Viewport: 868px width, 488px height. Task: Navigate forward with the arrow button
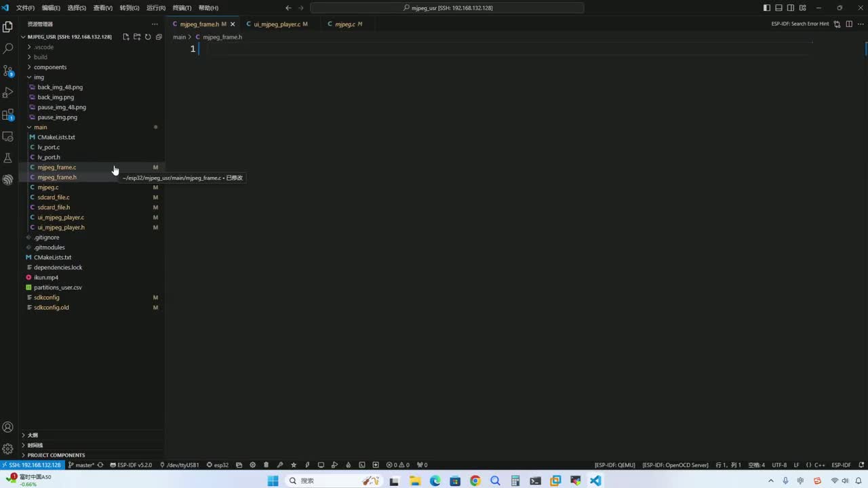coord(301,8)
